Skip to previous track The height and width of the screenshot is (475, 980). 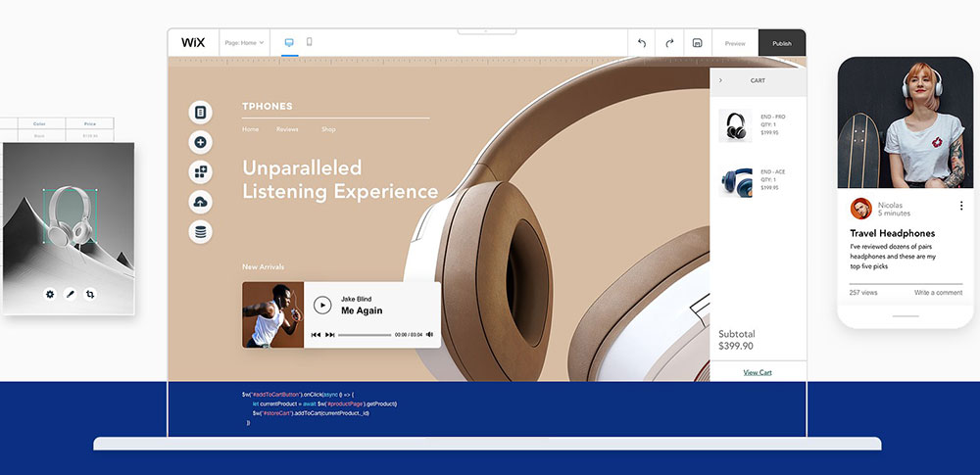click(316, 335)
